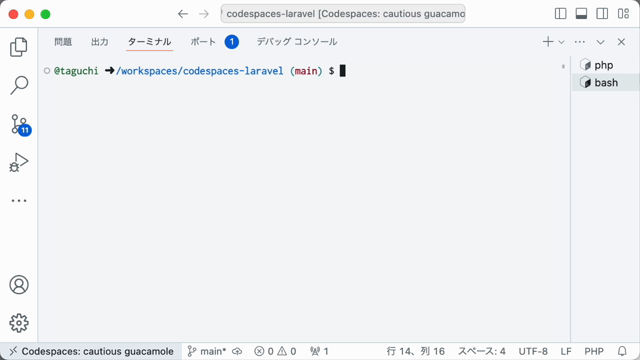
Task: Select the ターミナル tab
Action: (149, 42)
